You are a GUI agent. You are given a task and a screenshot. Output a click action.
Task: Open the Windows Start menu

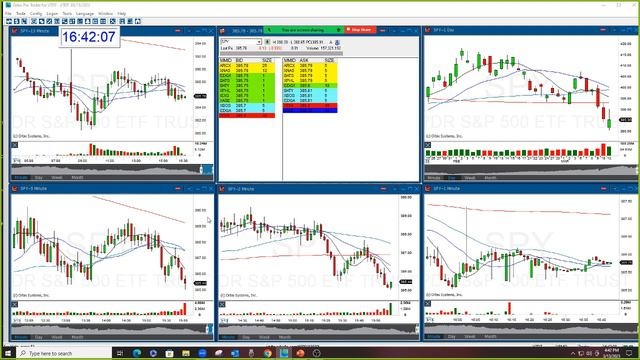pyautogui.click(x=8, y=353)
